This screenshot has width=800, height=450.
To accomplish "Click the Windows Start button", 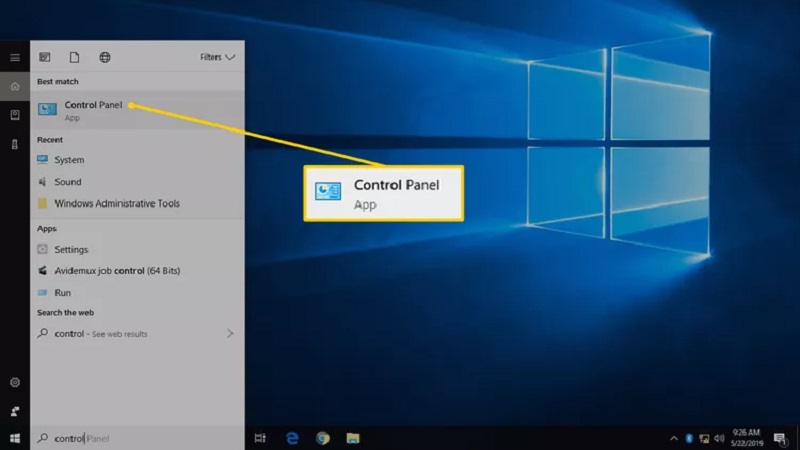I will [x=15, y=438].
